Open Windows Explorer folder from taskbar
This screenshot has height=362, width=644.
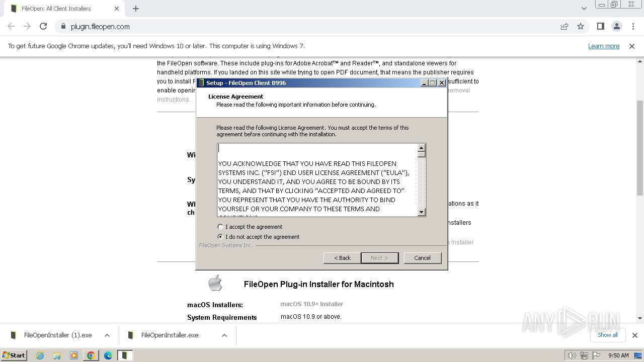[x=57, y=355]
